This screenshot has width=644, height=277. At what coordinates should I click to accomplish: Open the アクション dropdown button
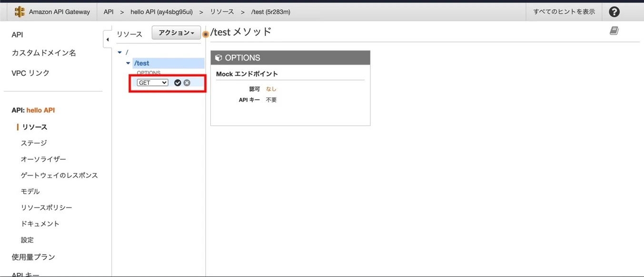[176, 33]
